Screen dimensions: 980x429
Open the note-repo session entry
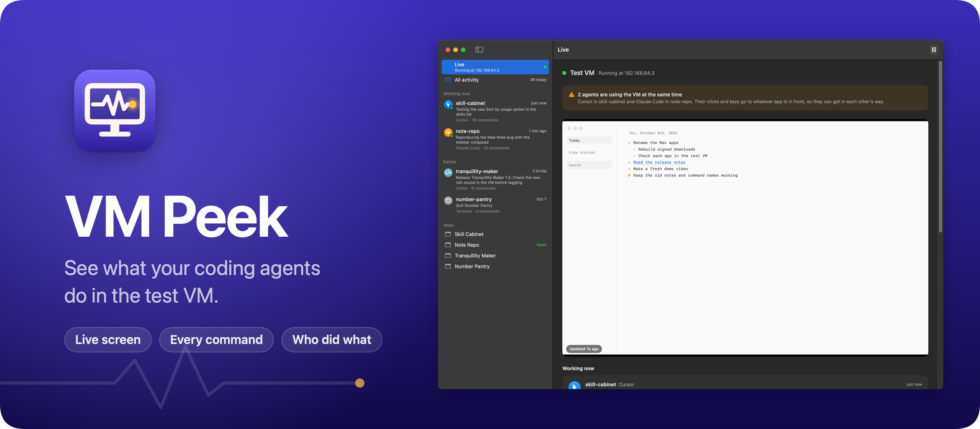[495, 139]
